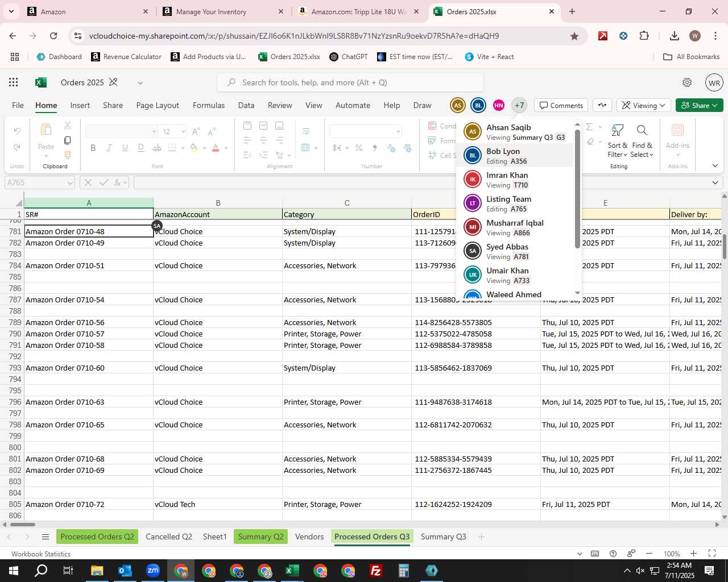Toggle Underline formatting

coord(125,148)
